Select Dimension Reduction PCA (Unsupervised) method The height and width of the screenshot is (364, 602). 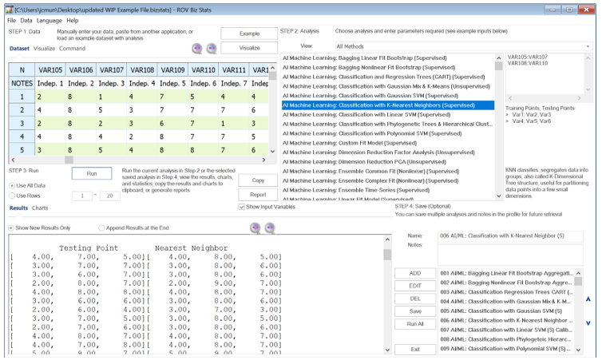(388, 162)
